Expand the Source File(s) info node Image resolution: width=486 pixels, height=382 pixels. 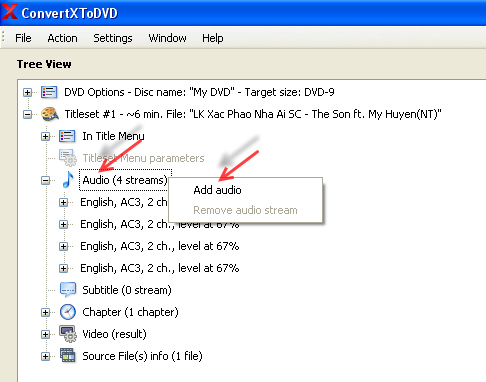(45, 356)
